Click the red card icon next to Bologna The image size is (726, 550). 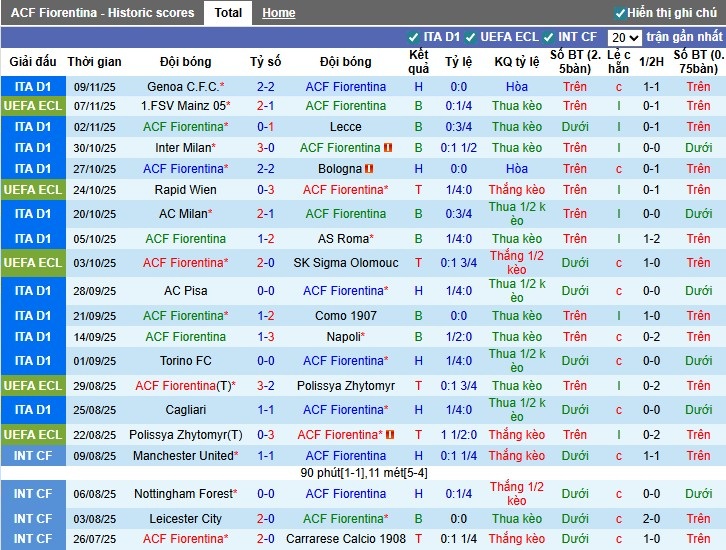click(x=369, y=169)
